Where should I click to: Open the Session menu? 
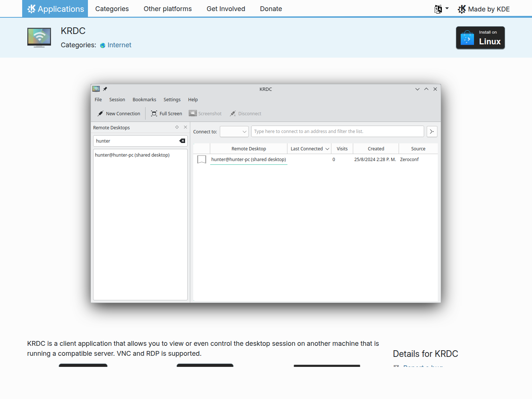click(117, 100)
